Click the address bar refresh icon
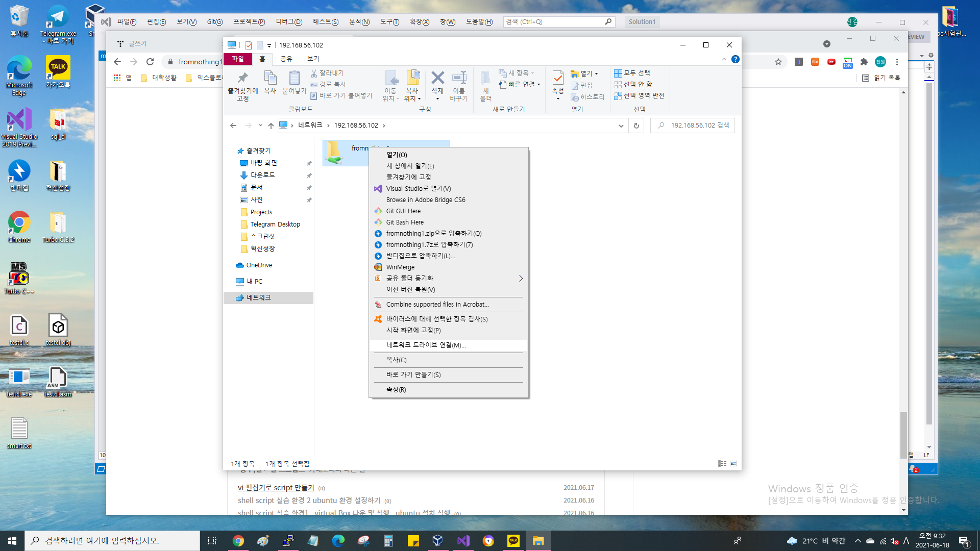This screenshot has width=980, height=551. [636, 126]
